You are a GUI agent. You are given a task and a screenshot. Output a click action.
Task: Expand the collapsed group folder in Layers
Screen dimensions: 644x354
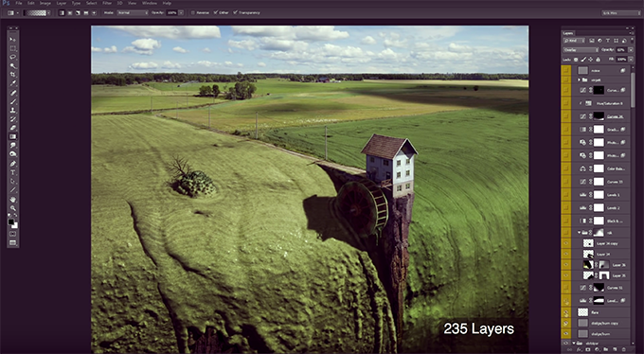579,80
